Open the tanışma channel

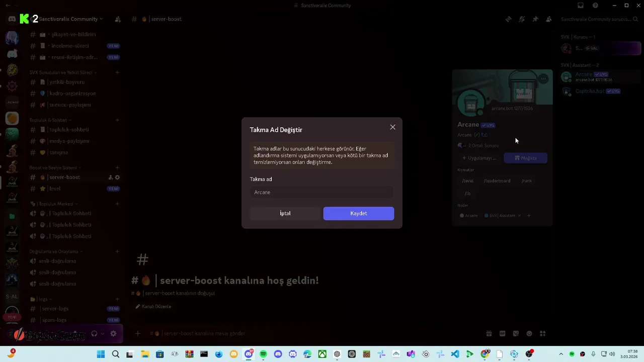[x=74, y=152]
